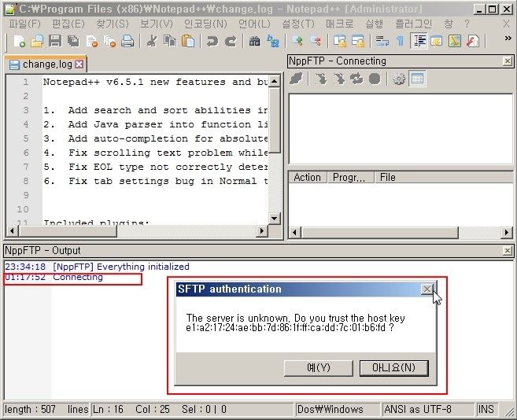Save the current file via floppy icon
The image size is (517, 420).
click(x=55, y=41)
